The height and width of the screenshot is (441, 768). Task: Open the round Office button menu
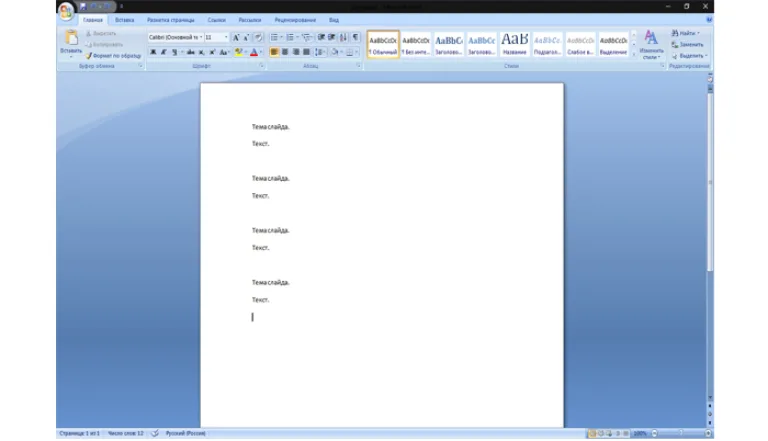point(66,10)
